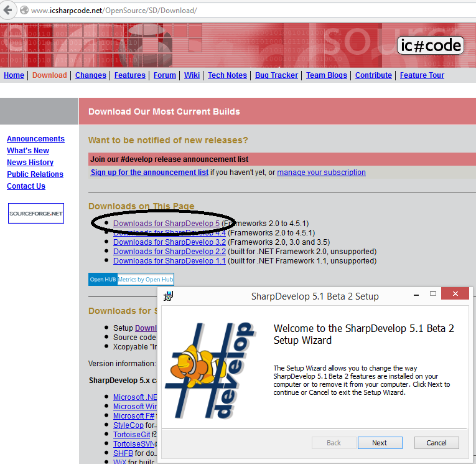Go to the Features navigation page

tap(130, 75)
